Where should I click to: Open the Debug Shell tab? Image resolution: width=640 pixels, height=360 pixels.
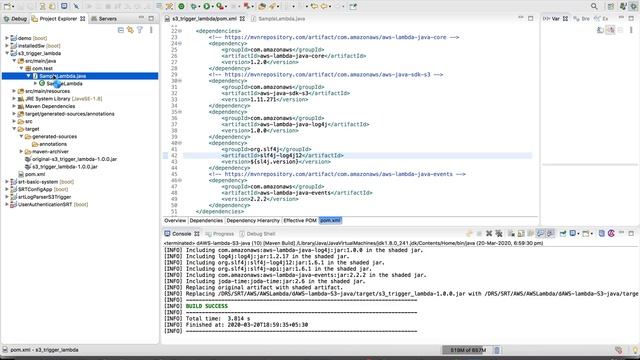(x=257, y=234)
